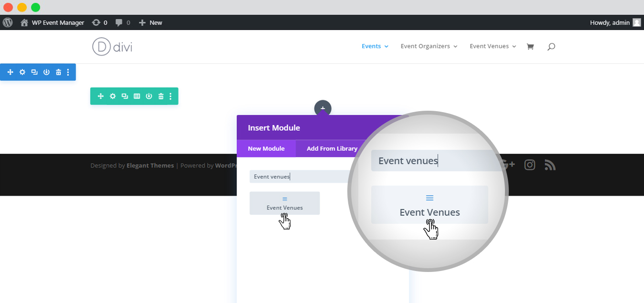
Task: Click move icon on blue section toolbar
Action: coord(10,72)
